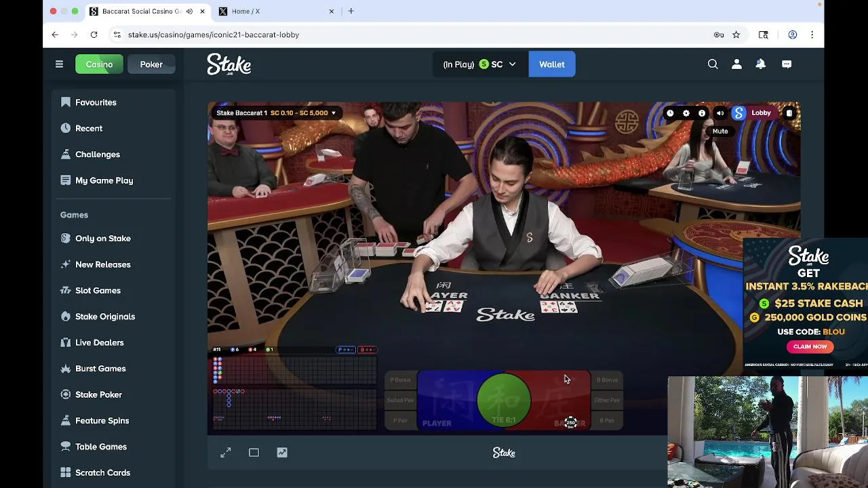
Task: Select the Poker tab button
Action: tap(151, 64)
